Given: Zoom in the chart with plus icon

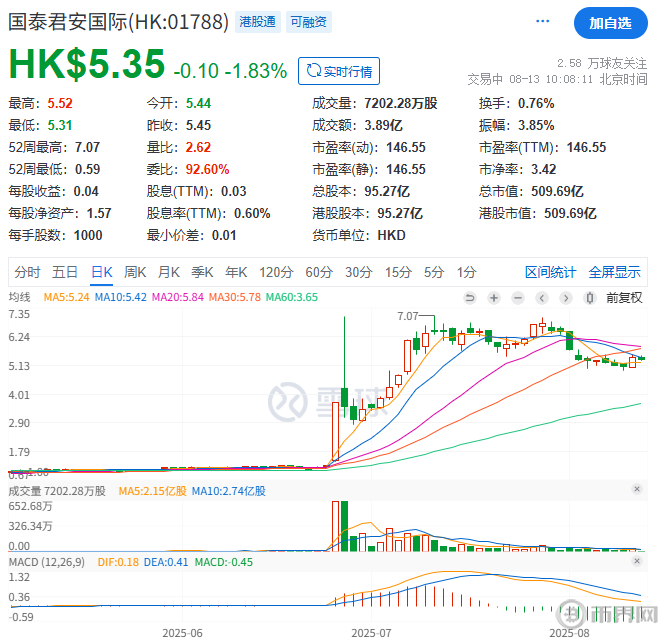Looking at the screenshot, I should pyautogui.click(x=494, y=298).
